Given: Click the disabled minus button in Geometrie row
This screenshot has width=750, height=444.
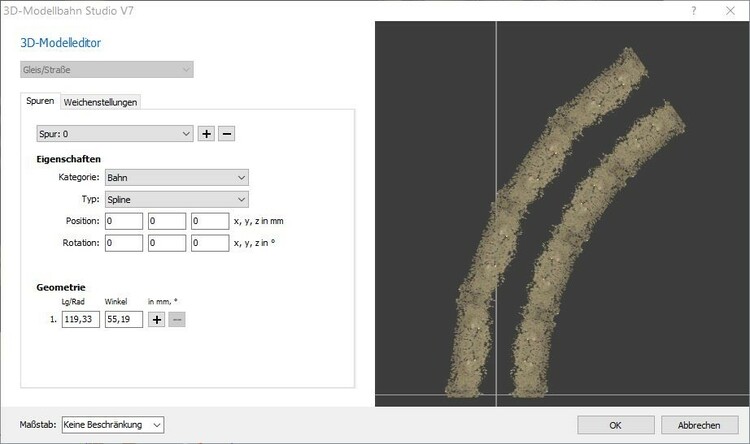Looking at the screenshot, I should click(x=176, y=320).
